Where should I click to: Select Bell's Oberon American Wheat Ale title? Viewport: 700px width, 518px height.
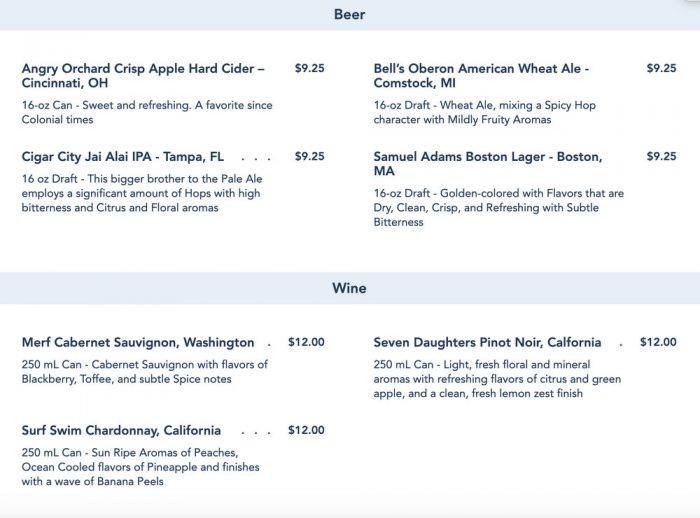[x=481, y=76]
